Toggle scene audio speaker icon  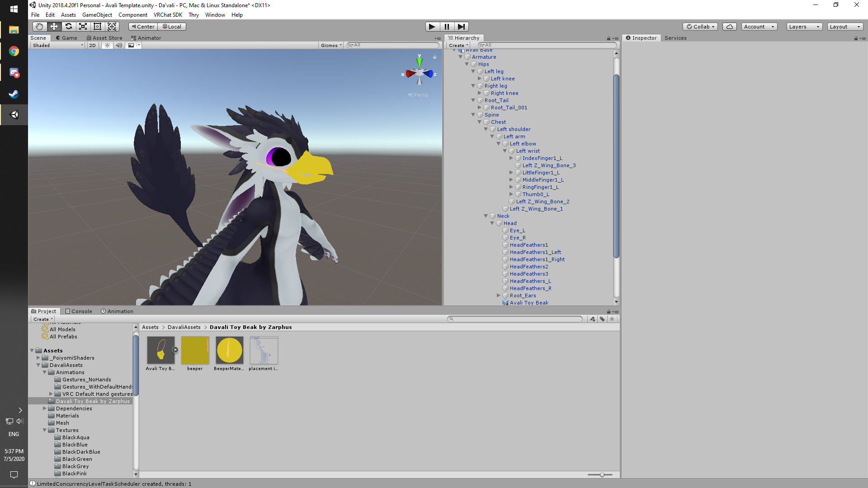click(x=119, y=45)
